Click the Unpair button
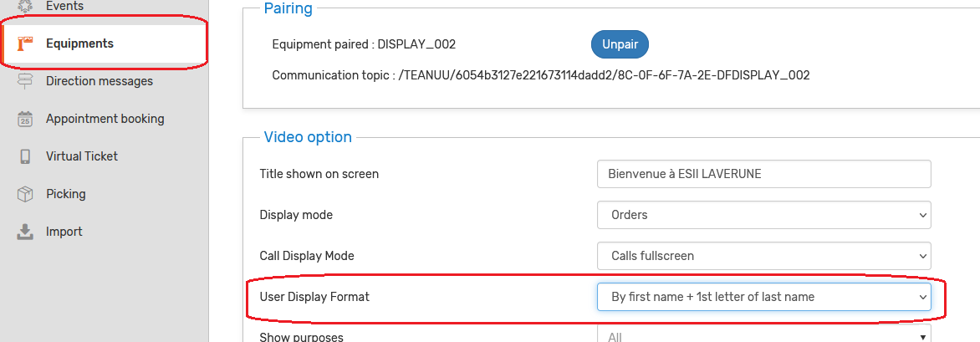 point(620,44)
